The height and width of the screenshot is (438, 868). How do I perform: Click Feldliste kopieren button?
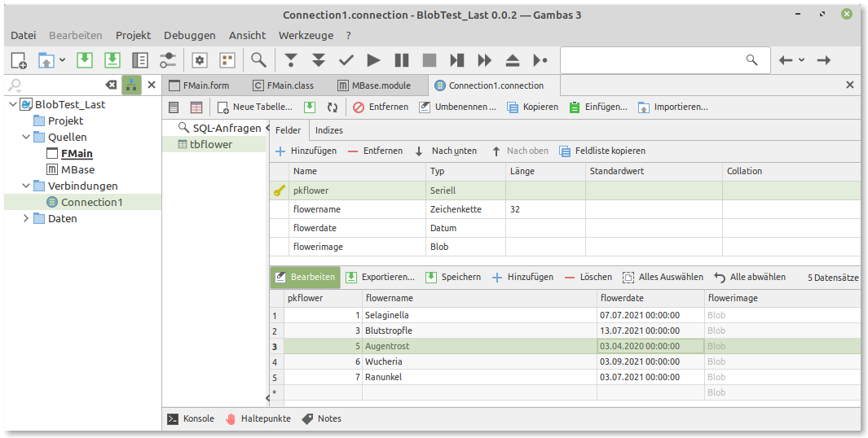tap(601, 151)
